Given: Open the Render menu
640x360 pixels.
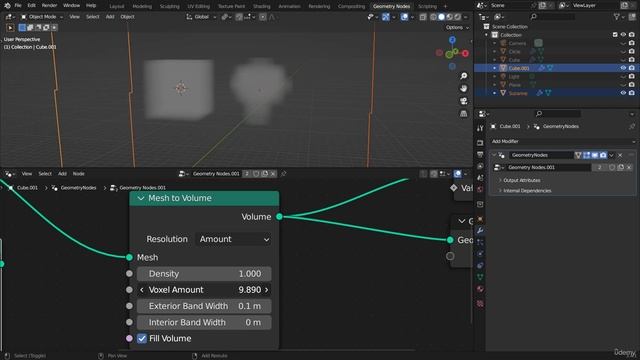Looking at the screenshot, I should coord(49,5).
